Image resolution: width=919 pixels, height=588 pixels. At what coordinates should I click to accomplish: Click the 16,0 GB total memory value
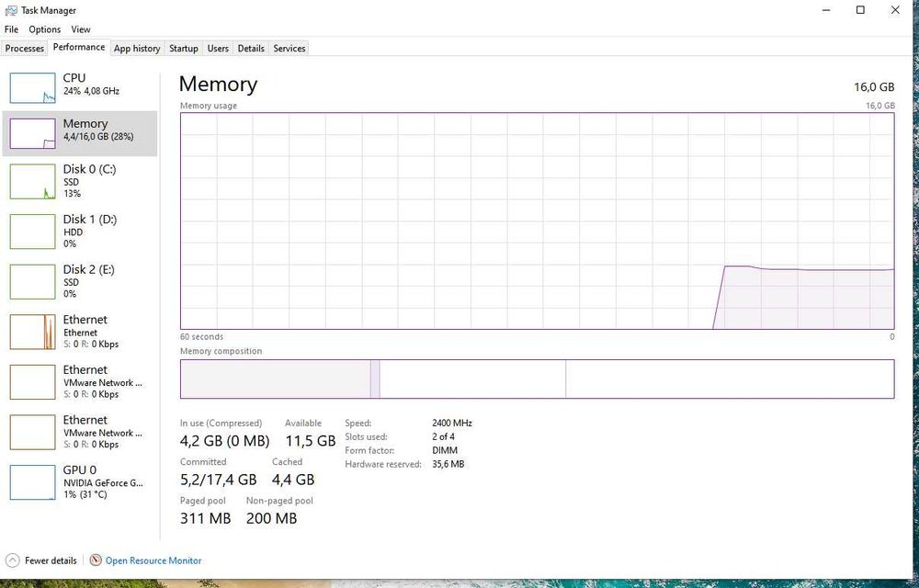tap(874, 86)
